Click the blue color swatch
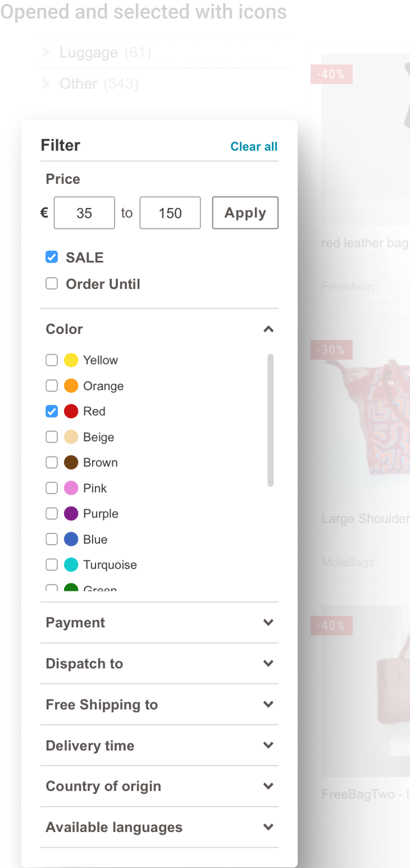Image resolution: width=410 pixels, height=868 pixels. pos(71,539)
